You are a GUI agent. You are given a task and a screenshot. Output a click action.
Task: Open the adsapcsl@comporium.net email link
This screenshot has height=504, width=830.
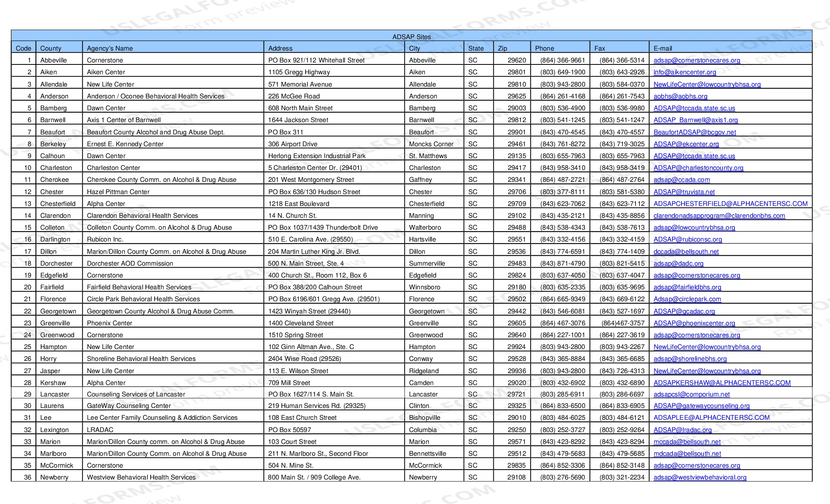point(692,394)
